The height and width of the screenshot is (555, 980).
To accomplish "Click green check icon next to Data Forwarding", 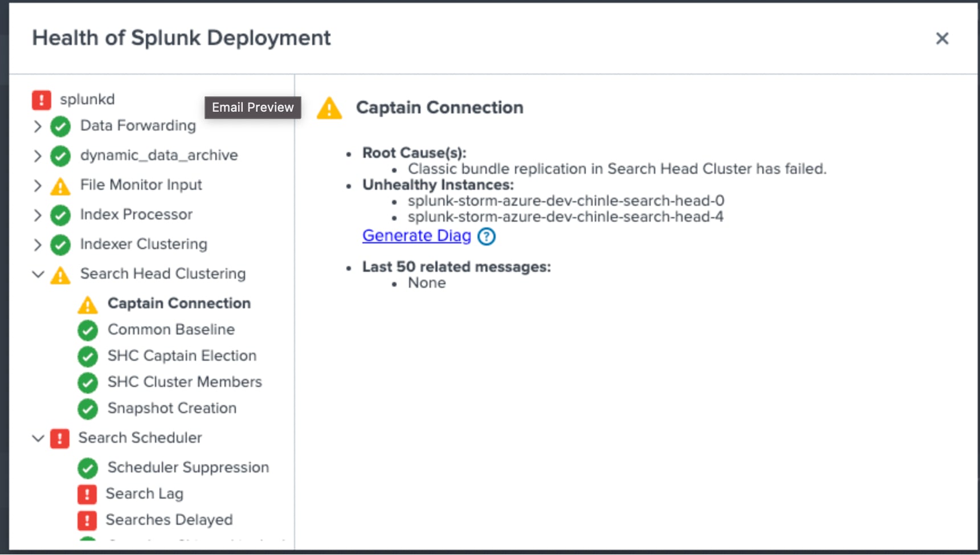I will click(60, 126).
